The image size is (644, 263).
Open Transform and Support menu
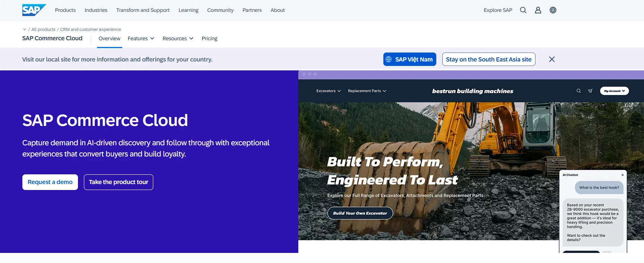[143, 10]
